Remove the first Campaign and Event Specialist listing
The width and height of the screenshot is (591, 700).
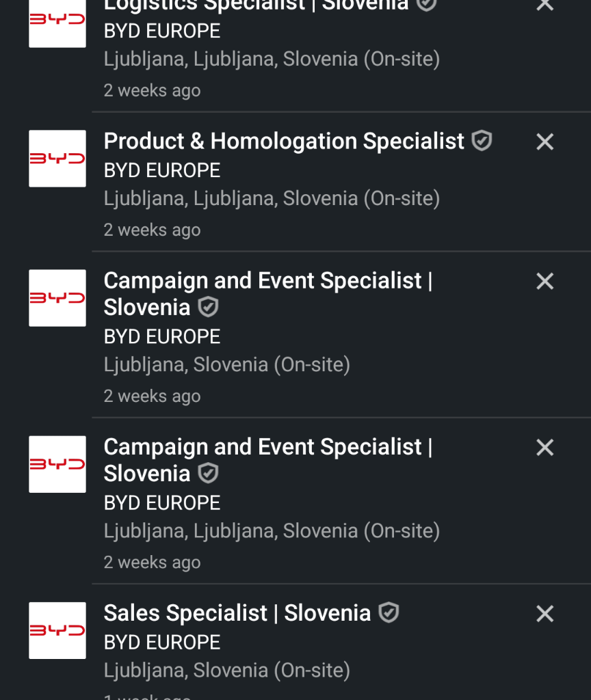tap(544, 281)
